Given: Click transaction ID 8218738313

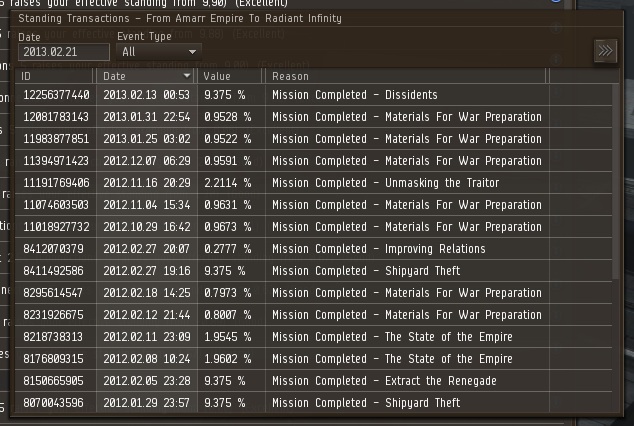Looking at the screenshot, I should (x=52, y=337).
